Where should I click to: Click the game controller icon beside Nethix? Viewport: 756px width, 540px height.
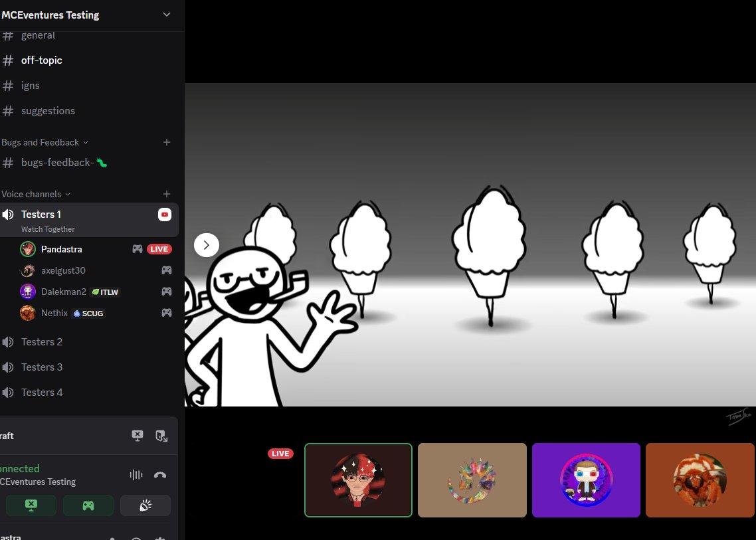point(166,312)
